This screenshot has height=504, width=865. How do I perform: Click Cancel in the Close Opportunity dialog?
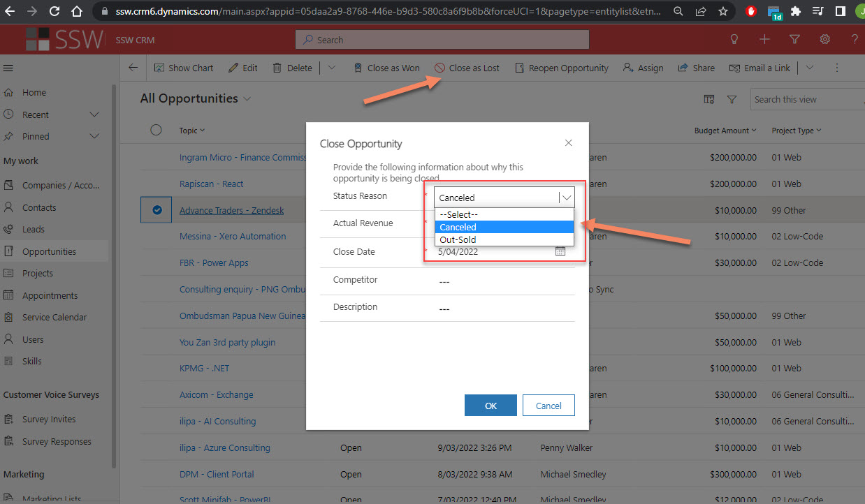click(x=548, y=406)
